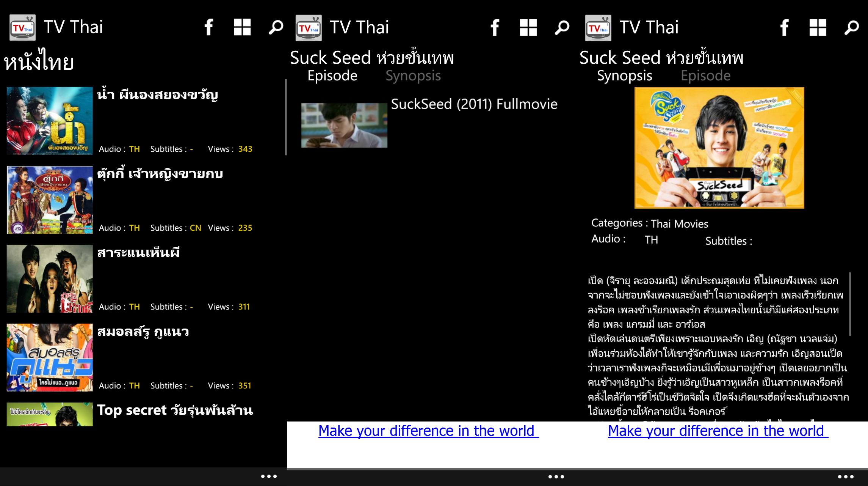The height and width of the screenshot is (486, 868).
Task: Open Facebook icon in left TV Thai screen
Action: 208,27
